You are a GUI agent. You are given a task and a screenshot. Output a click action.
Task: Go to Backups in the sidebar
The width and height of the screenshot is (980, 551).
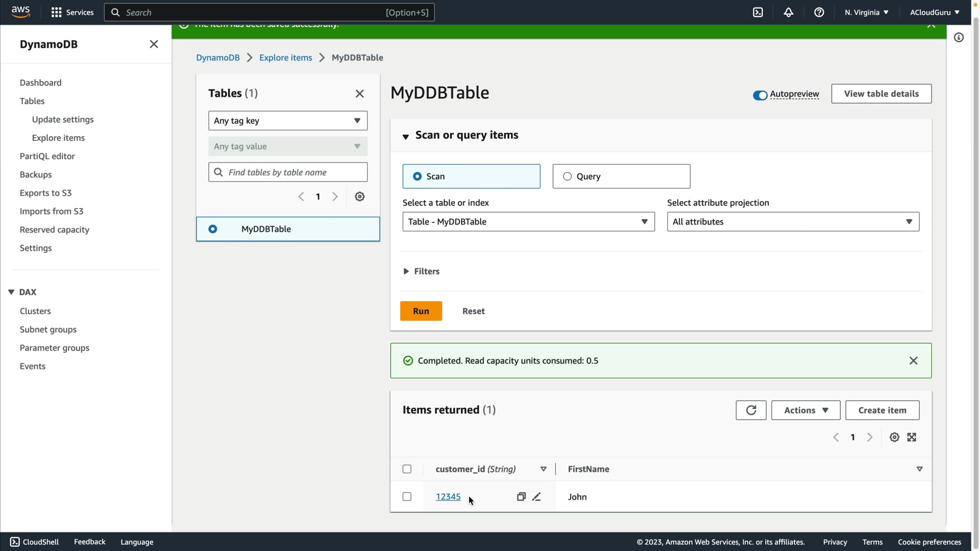click(36, 174)
